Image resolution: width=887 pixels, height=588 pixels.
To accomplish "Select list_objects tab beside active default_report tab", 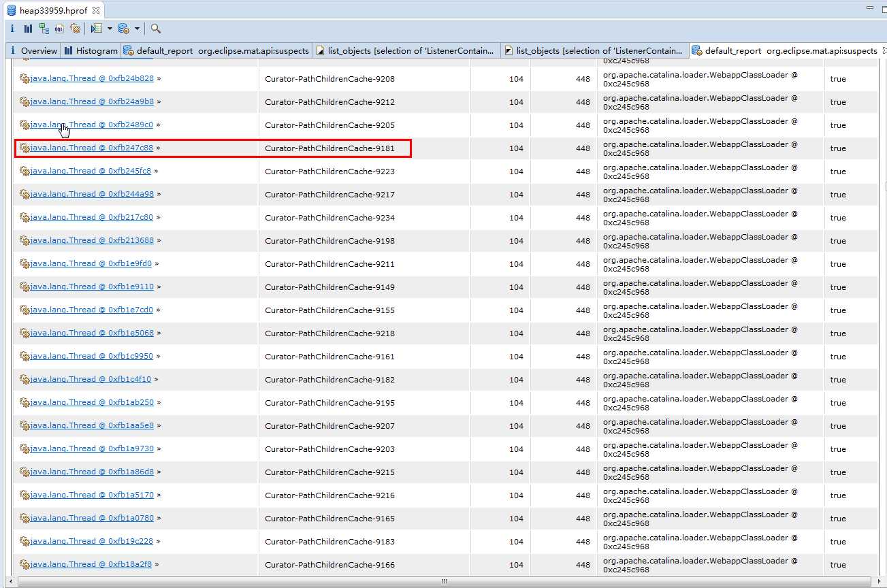I will (595, 50).
